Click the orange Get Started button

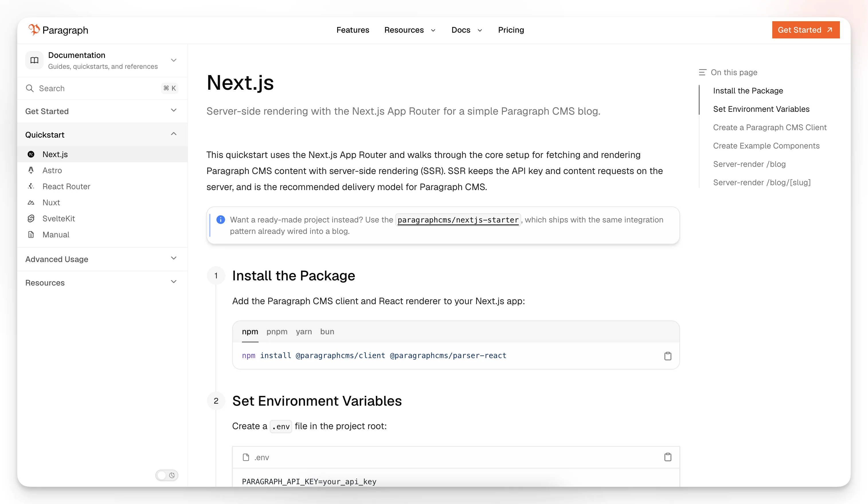(x=806, y=30)
